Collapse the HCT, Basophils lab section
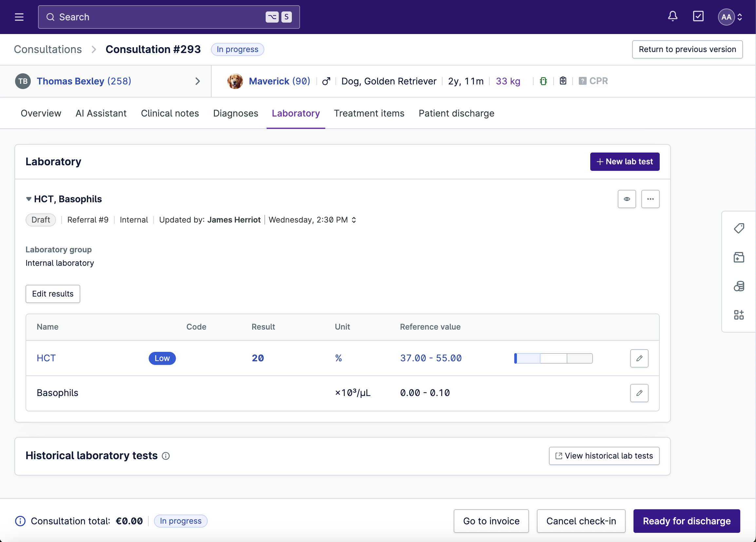This screenshot has width=756, height=542. point(29,199)
